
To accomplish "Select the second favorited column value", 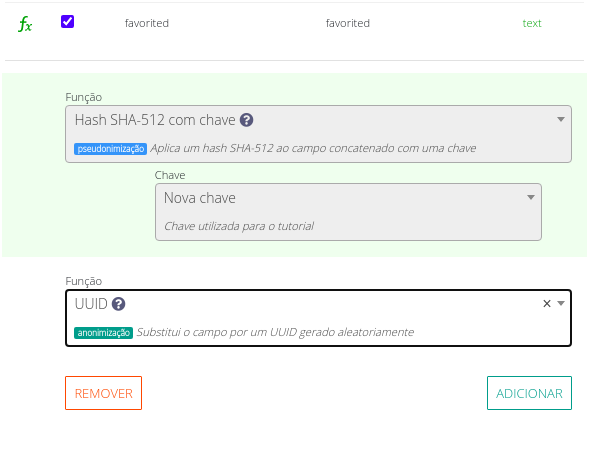I will tap(347, 23).
